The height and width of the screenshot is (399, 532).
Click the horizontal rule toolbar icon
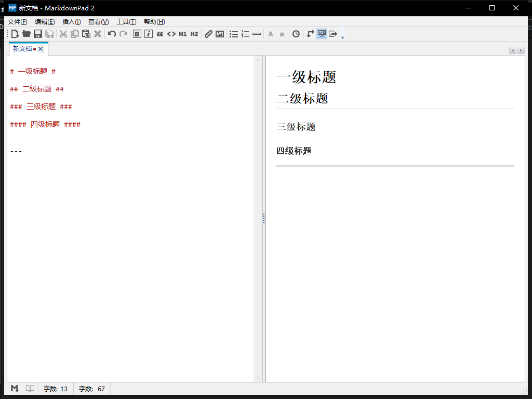[257, 34]
